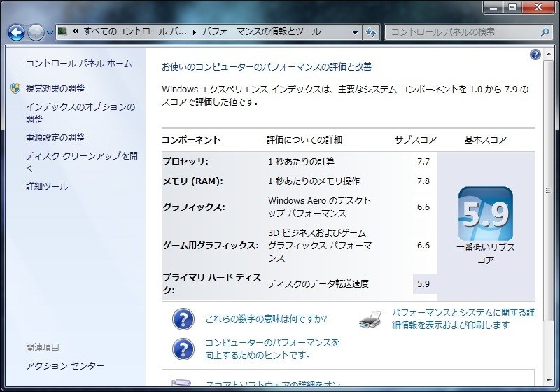This screenshot has width=560, height=392.
Task: Open 電源設定の調整 link
Action: tap(55, 137)
